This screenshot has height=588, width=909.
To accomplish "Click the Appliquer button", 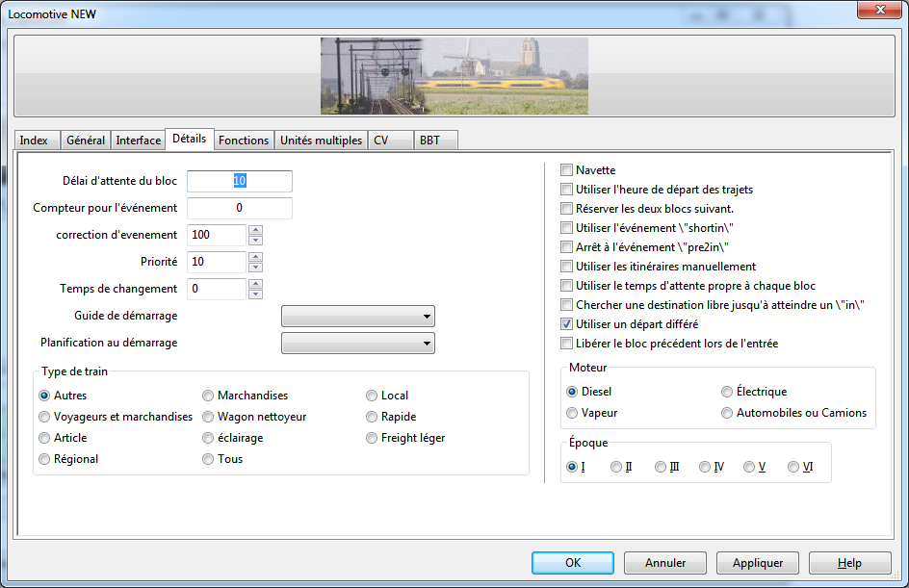I will tap(757, 563).
